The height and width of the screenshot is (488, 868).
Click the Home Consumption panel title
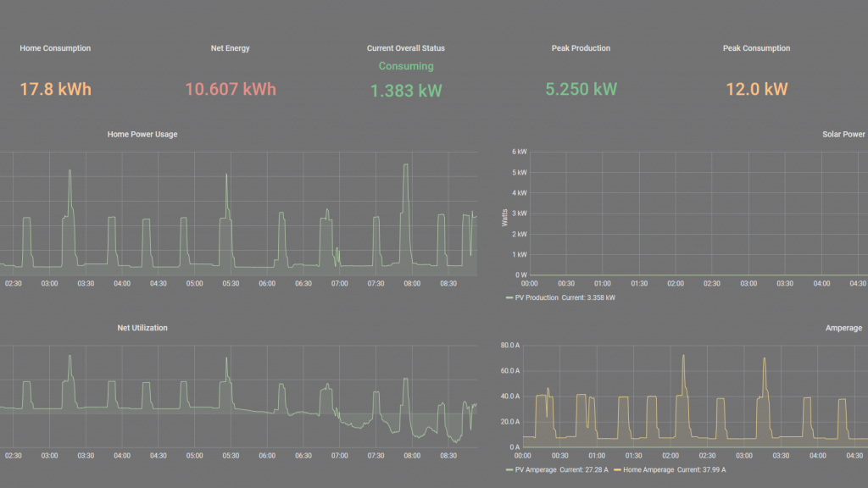click(55, 48)
